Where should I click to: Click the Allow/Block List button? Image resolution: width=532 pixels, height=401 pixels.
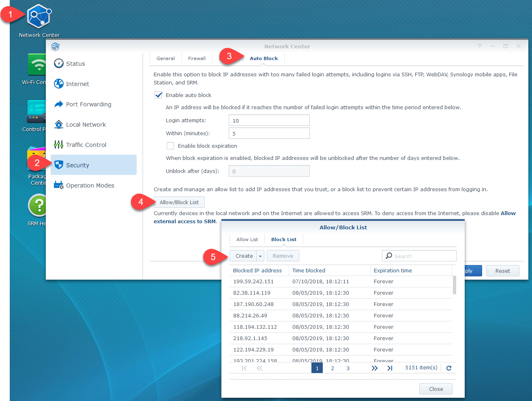point(179,202)
